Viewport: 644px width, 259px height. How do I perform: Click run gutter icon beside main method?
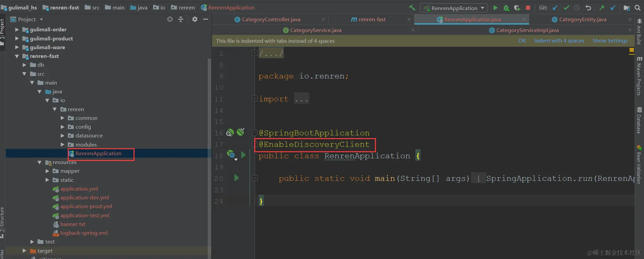coord(236,177)
